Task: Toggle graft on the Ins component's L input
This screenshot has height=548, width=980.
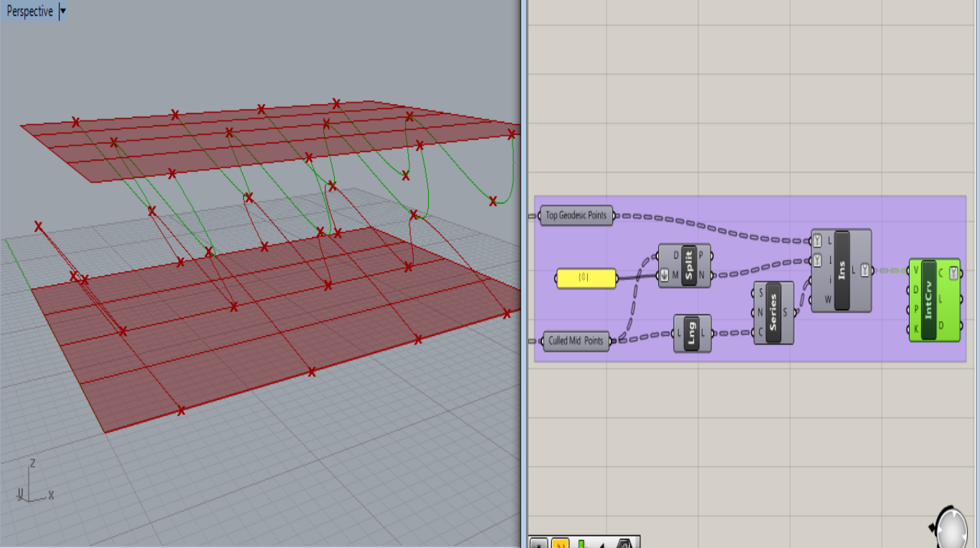Action: coord(817,241)
